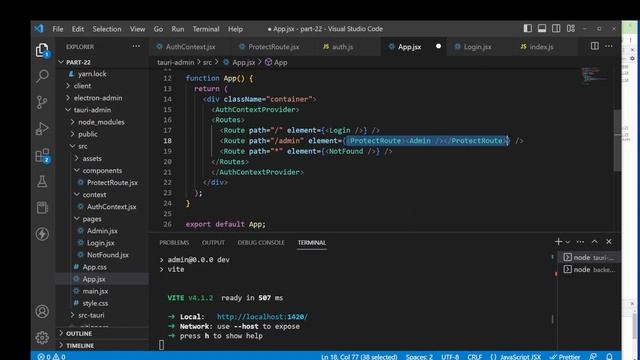
Task: Open Run and Debug view
Action: tap(42, 128)
